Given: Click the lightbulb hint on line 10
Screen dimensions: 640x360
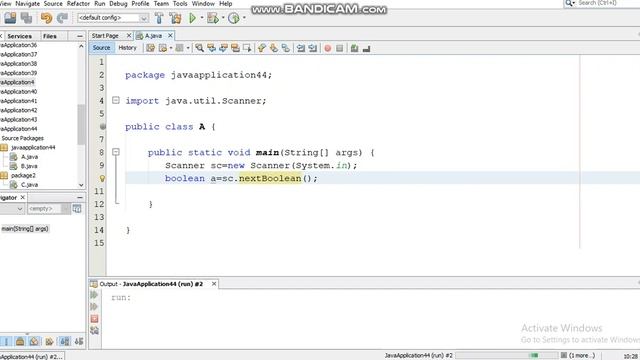Looking at the screenshot, I should click(x=102, y=178).
